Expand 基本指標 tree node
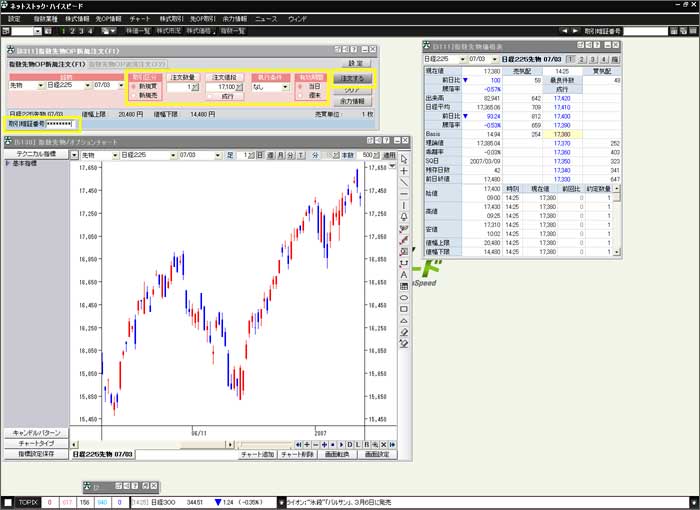Viewport: 700px width, 510px height. coord(8,163)
